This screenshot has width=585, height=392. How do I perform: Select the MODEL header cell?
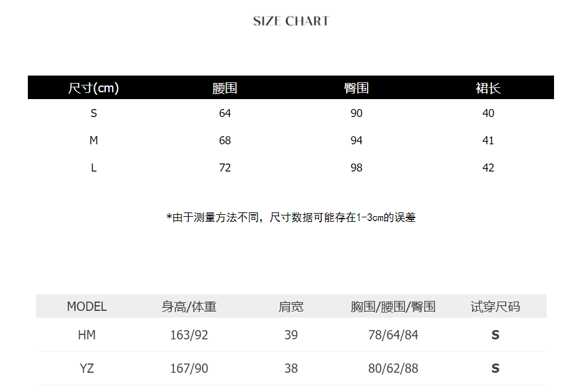click(87, 307)
